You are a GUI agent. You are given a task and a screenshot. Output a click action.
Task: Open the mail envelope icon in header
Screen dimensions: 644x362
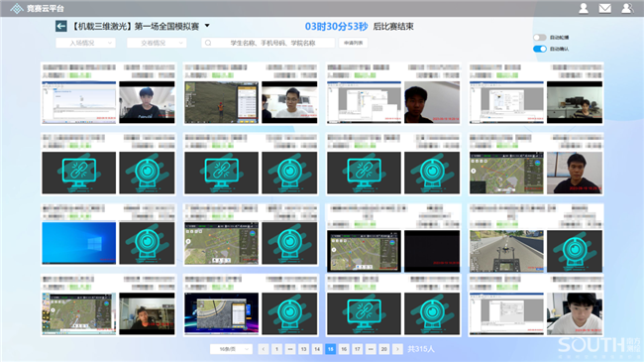tap(604, 8)
